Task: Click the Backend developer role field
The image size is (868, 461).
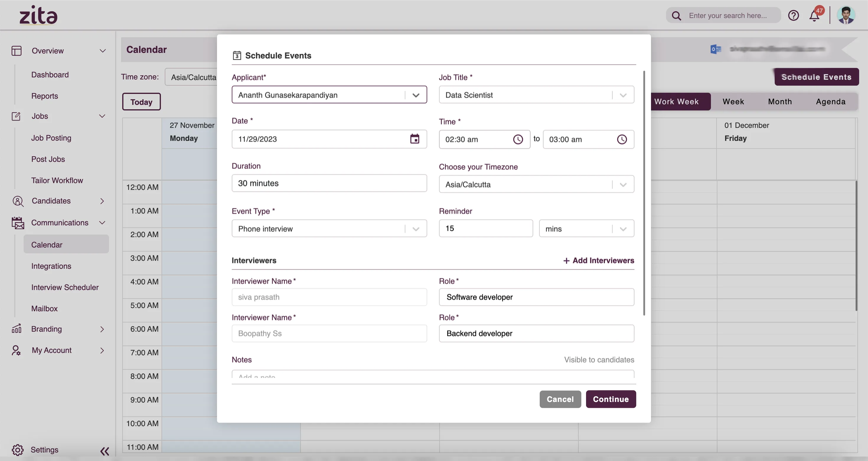Action: 536,333
